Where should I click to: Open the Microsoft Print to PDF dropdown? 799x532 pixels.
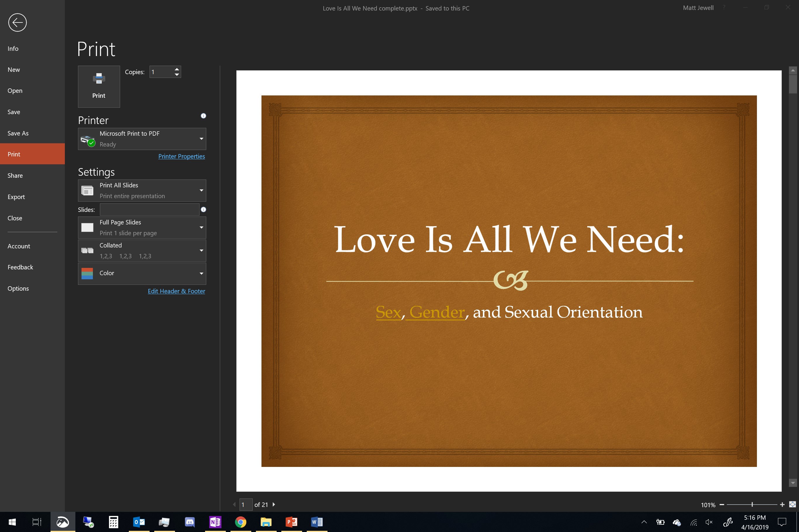click(142, 139)
